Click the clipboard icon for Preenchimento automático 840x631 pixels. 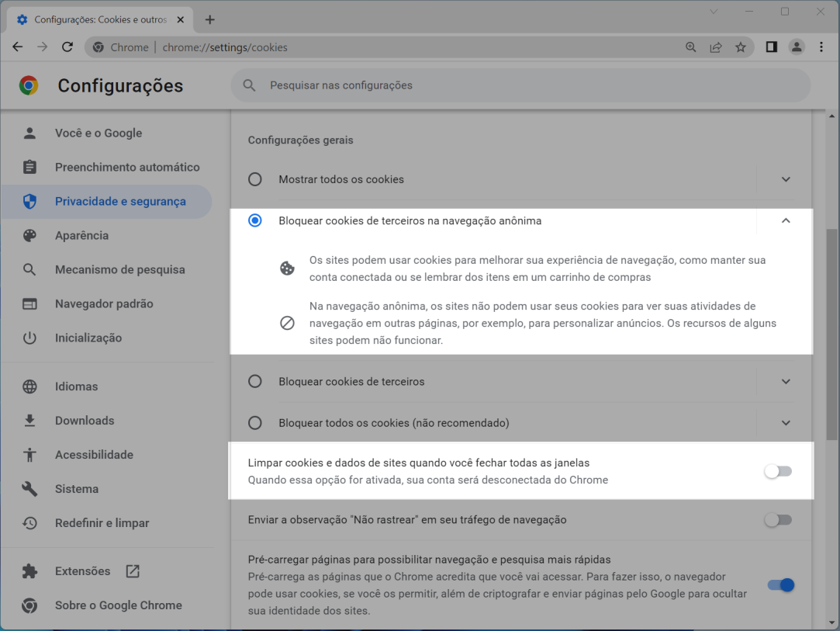[x=29, y=168]
